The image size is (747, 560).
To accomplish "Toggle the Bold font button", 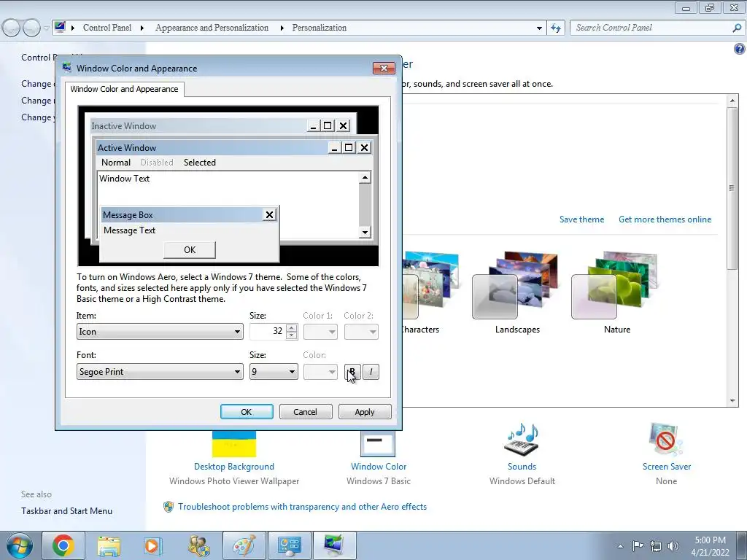I will tap(352, 371).
